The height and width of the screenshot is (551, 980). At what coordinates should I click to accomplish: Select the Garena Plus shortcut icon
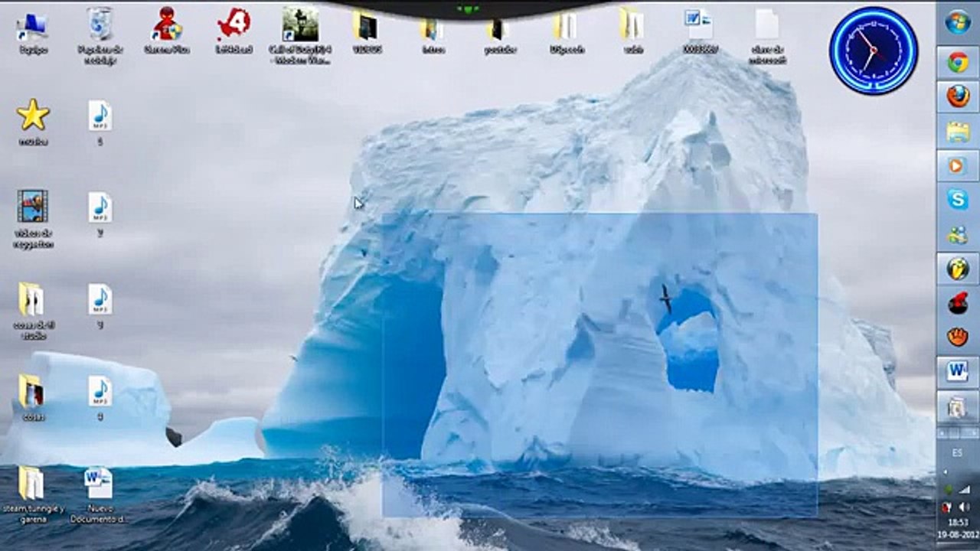pyautogui.click(x=167, y=32)
